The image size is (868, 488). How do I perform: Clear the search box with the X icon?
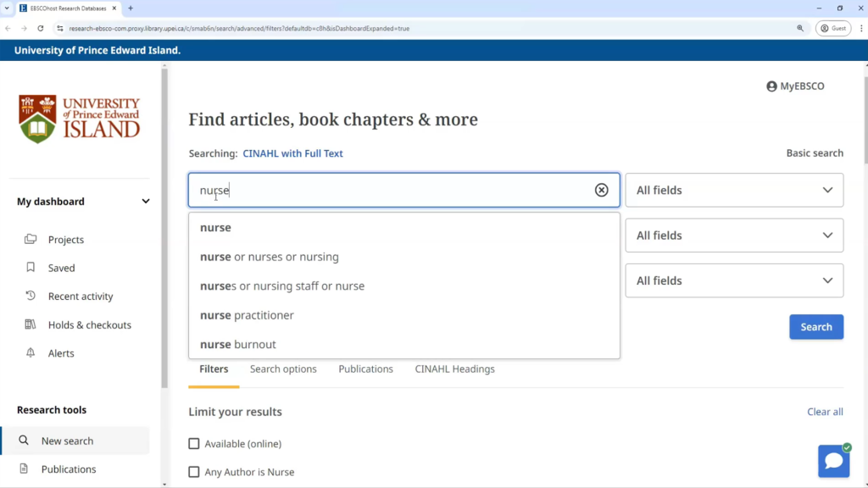pyautogui.click(x=601, y=191)
